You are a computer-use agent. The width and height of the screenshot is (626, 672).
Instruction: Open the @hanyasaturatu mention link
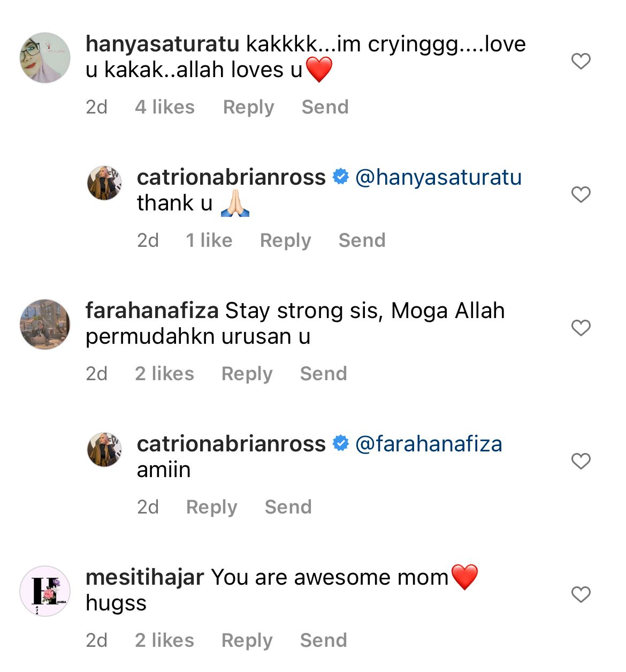click(438, 177)
